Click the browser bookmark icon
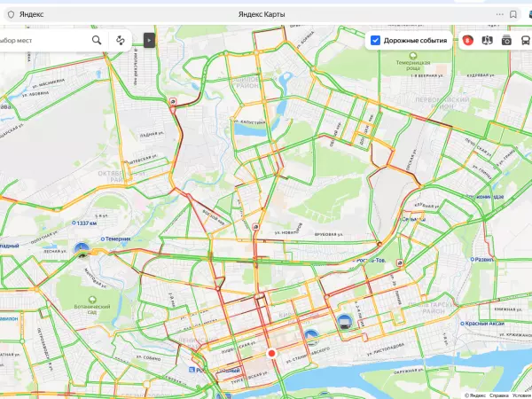 [513, 14]
